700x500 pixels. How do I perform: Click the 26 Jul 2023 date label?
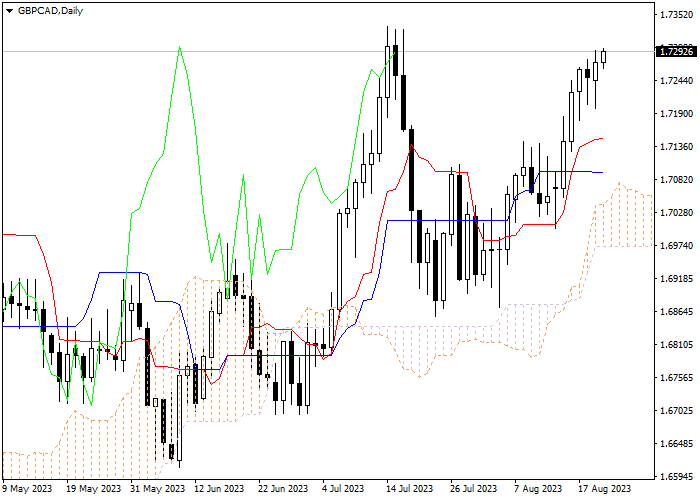coord(474,489)
